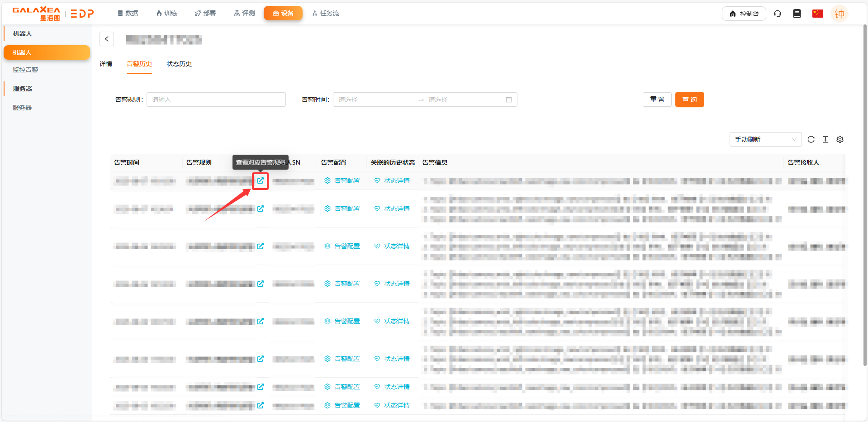Click the customer support headset icon
This screenshot has height=422, width=868.
(778, 14)
